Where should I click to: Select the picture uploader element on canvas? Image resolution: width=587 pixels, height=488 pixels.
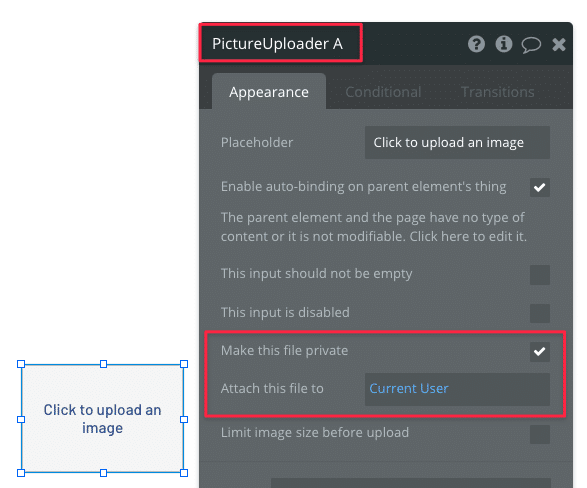click(x=102, y=418)
